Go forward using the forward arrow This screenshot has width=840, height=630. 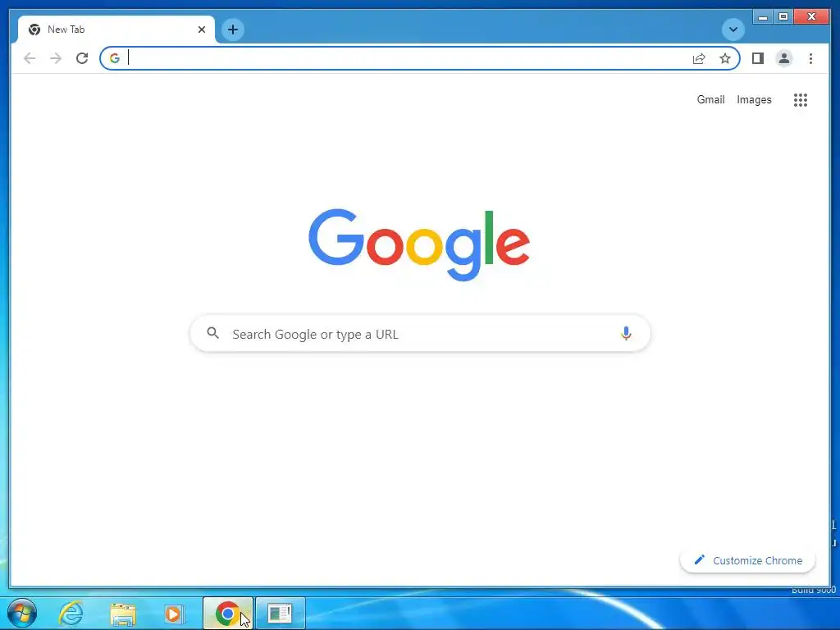[x=56, y=58]
